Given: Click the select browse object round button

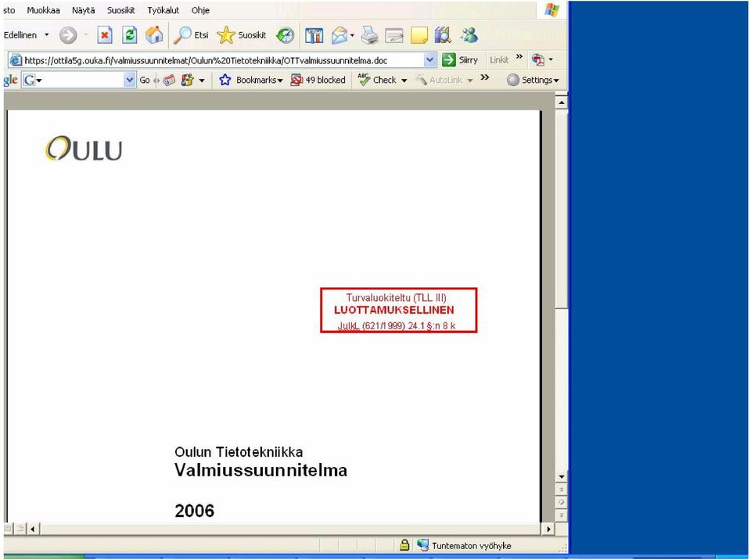Looking at the screenshot, I should pos(561,502).
